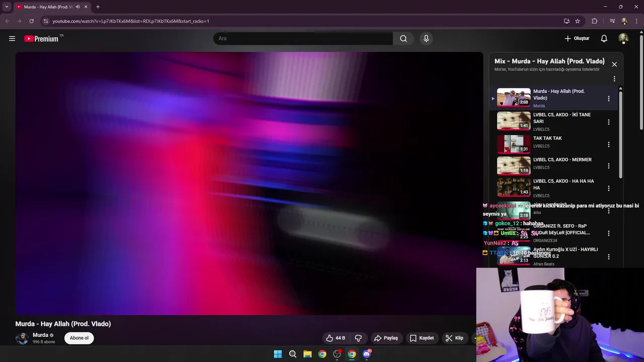Image resolution: width=644 pixels, height=362 pixels.
Task: Open Discord from the taskbar
Action: (367, 354)
